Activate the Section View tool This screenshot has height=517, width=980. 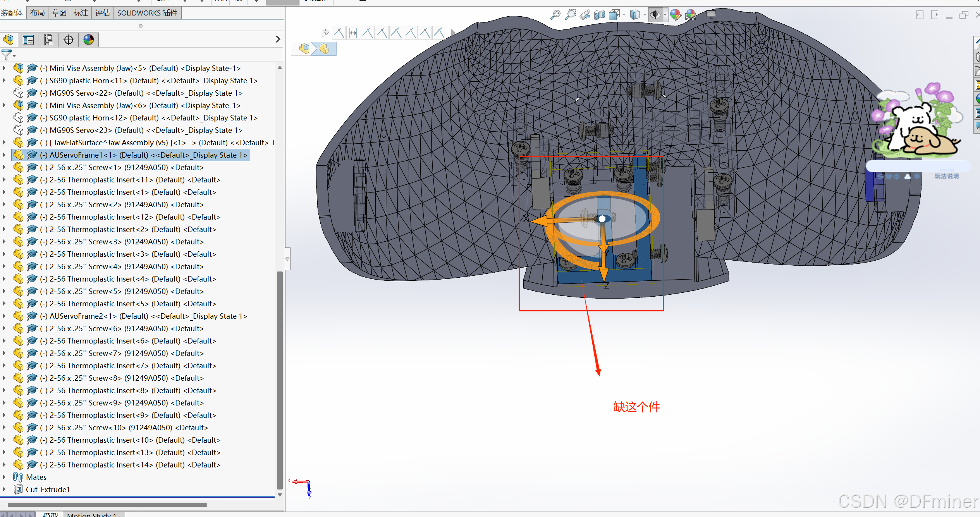point(599,15)
